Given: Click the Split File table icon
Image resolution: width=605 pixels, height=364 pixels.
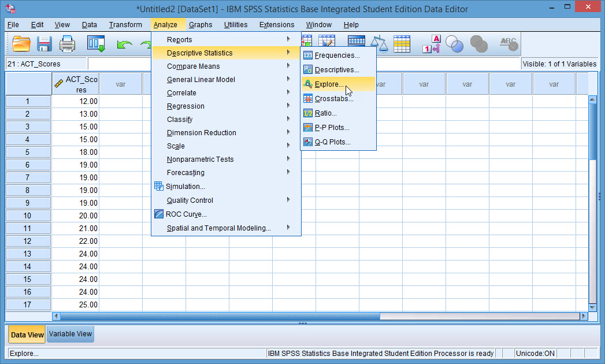Looking at the screenshot, I should 356,41.
